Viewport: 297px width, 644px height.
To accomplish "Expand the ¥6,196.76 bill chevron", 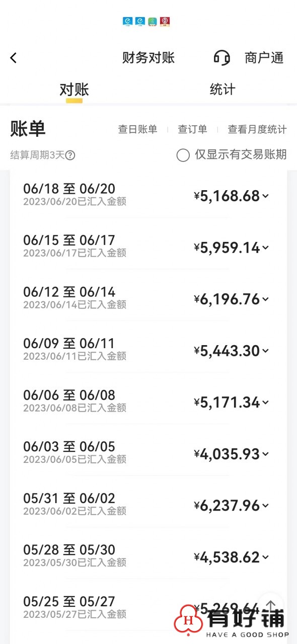I will [x=266, y=299].
